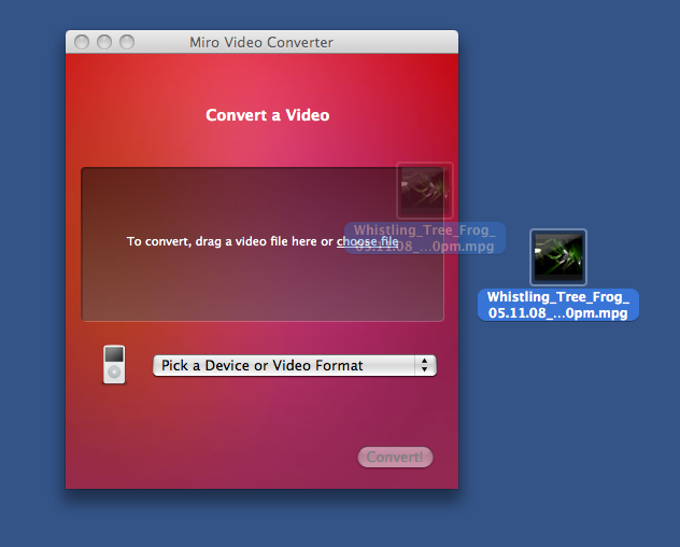Click the Whistling_Tree_Frog_05.11.08 file name label
680x547 pixels.
point(558,305)
